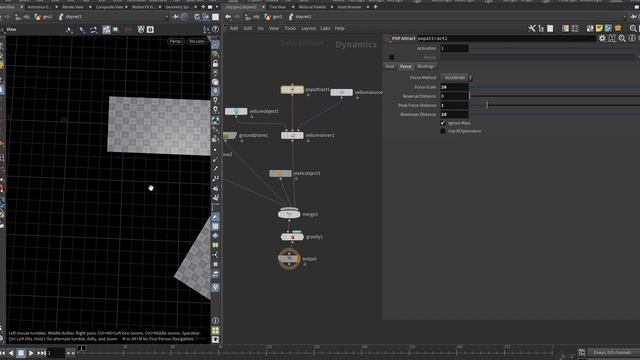Click the Force Scale value field
This screenshot has height=360, width=640.
(x=454, y=87)
